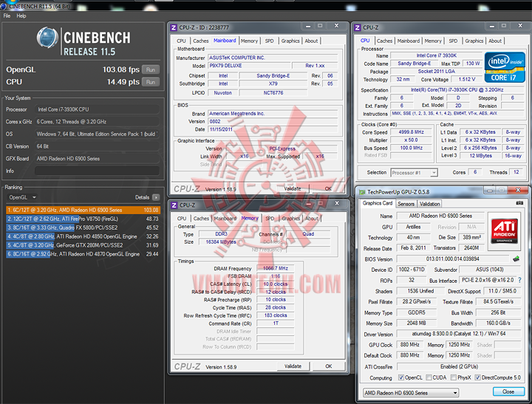532x404 pixels.
Task: Open Graphics tab in CPU-Z processor window
Action: 474,41
